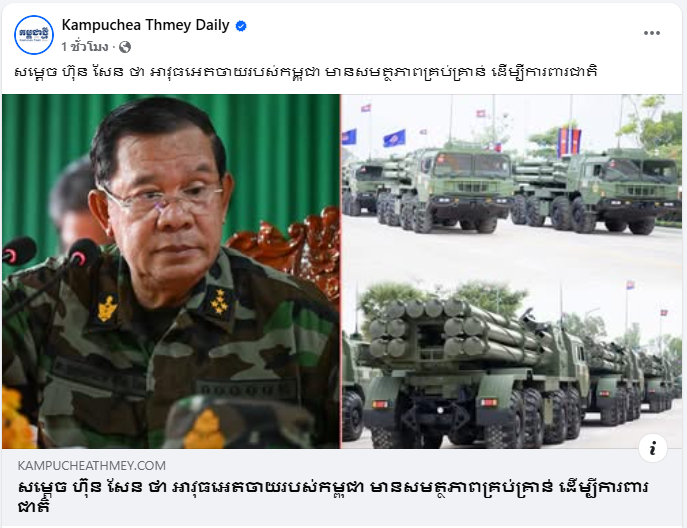Viewport: 687px width, 528px height.
Task: Click the Kampuchea Thmey Daily profile picture
Action: tap(34, 35)
